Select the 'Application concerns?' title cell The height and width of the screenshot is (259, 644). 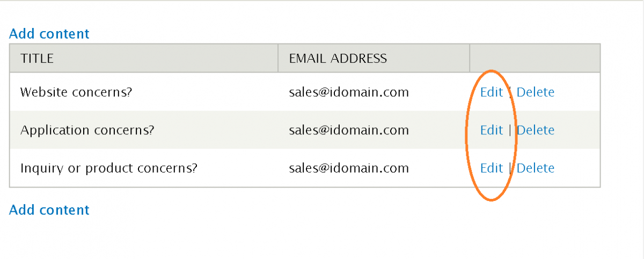point(87,130)
